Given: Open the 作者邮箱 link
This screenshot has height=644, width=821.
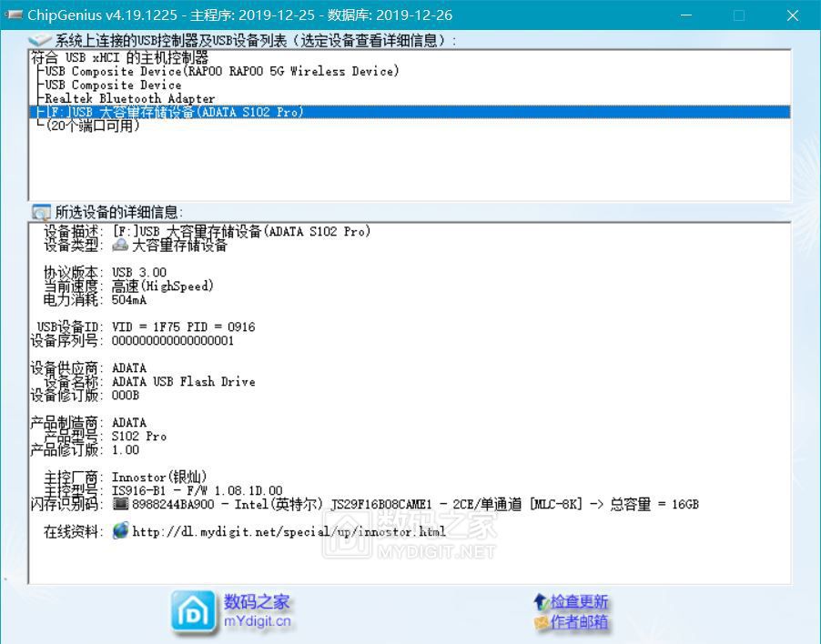Looking at the screenshot, I should click(x=579, y=621).
